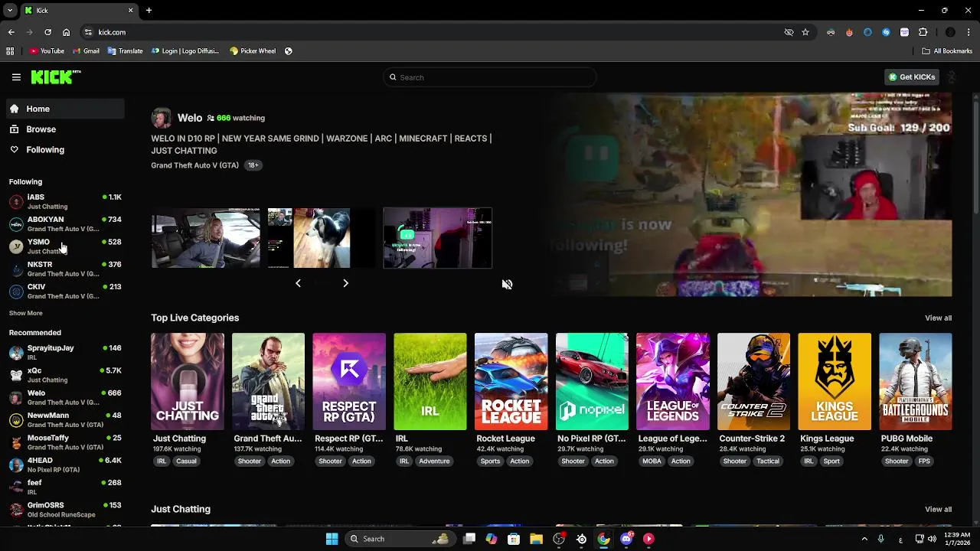
Task: Click the Sport tag under Kings League
Action: (831, 461)
